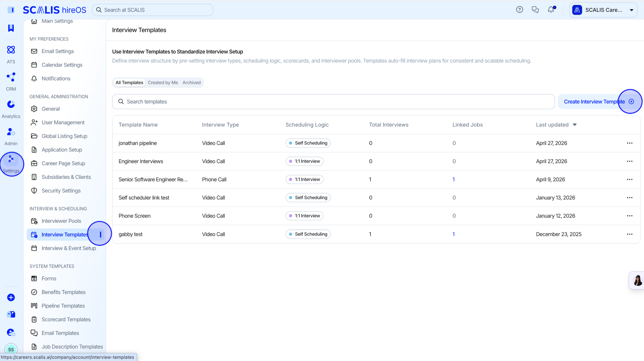644x361 pixels.
Task: Open more options for Self scheduler link test
Action: (630, 198)
